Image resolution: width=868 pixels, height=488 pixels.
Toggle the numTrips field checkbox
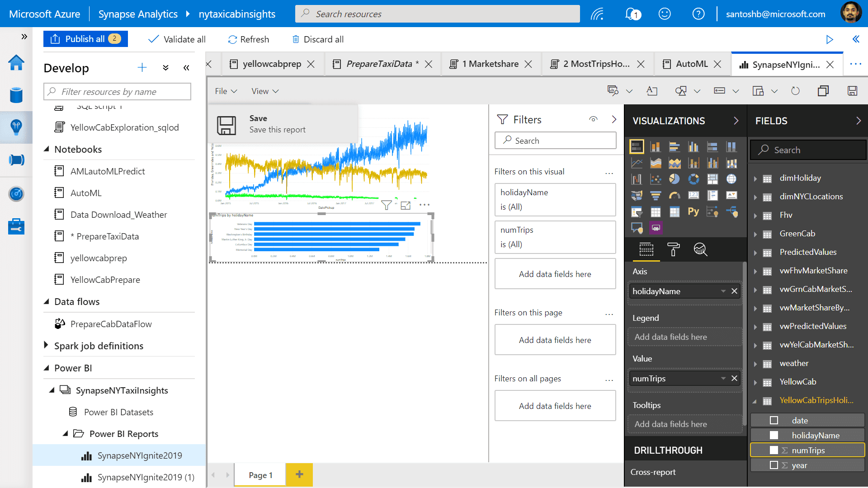click(774, 450)
